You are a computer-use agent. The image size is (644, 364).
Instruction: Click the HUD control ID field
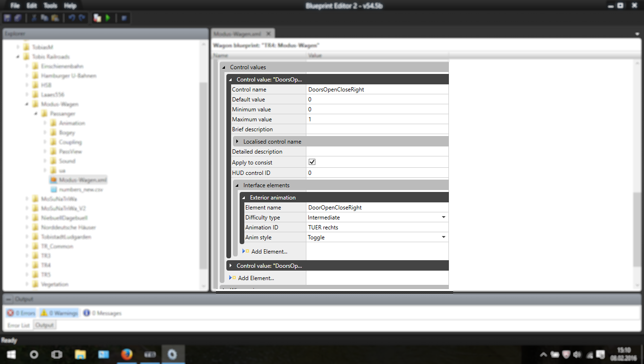(x=377, y=173)
